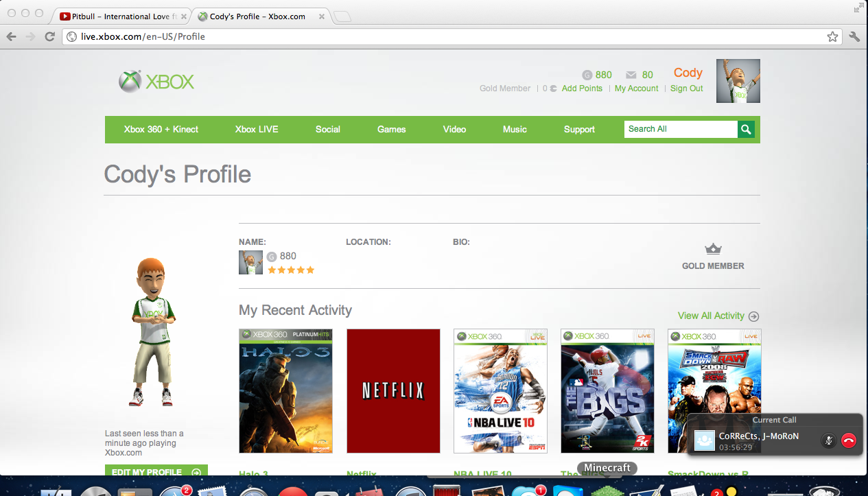Click the small gamerpic under NAME
Screen dimensions: 868x496
point(250,262)
